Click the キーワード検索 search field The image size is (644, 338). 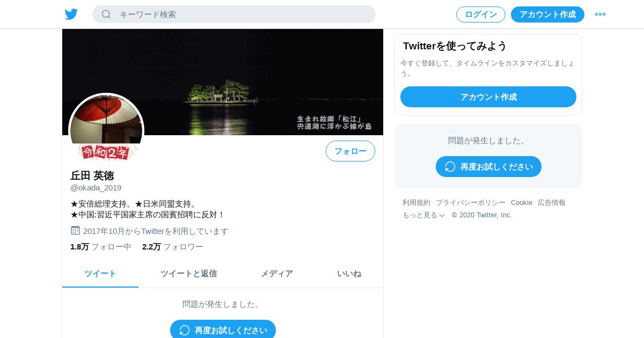click(x=234, y=14)
